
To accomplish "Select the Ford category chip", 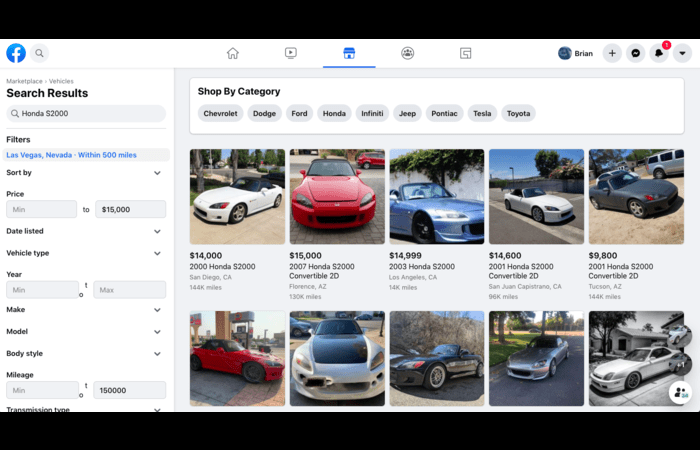I will click(299, 113).
